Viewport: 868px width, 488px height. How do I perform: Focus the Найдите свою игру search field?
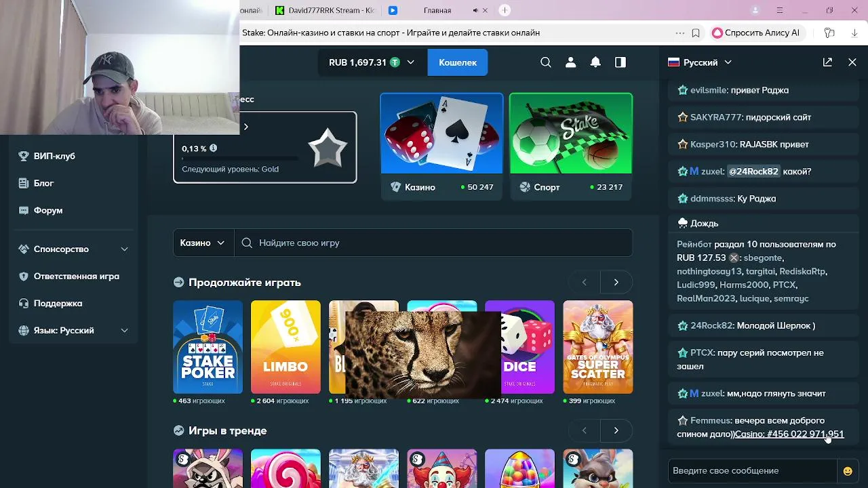click(433, 243)
